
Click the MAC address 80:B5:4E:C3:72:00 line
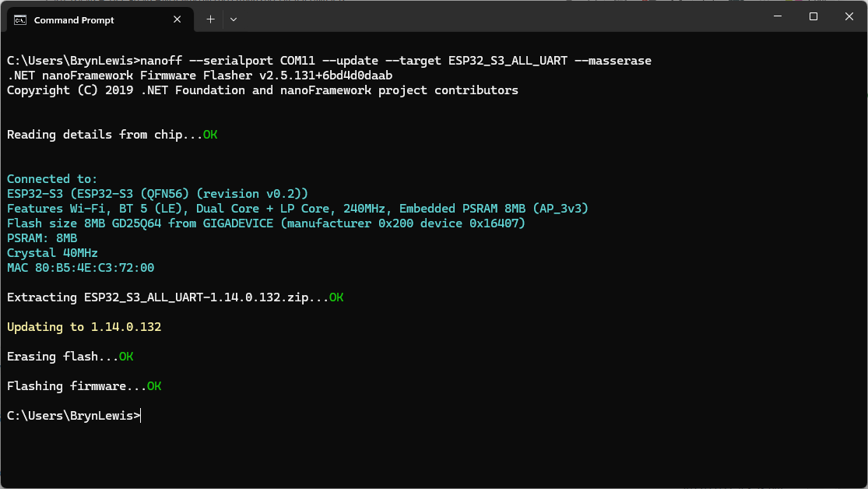(x=81, y=268)
